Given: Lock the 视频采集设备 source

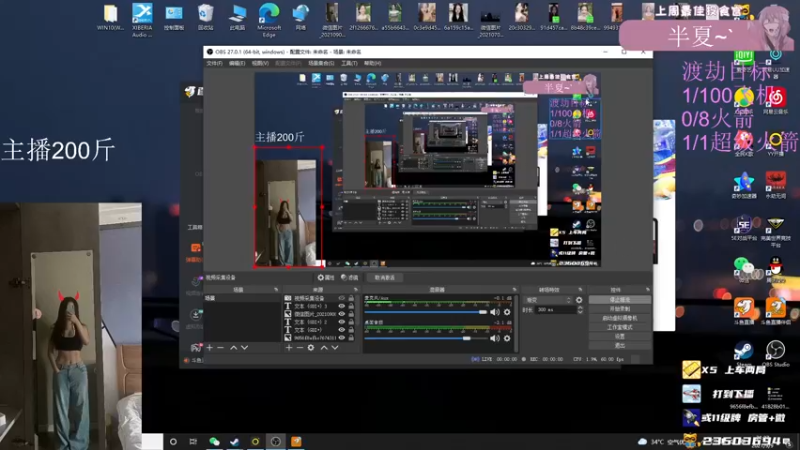Looking at the screenshot, I should [x=351, y=298].
